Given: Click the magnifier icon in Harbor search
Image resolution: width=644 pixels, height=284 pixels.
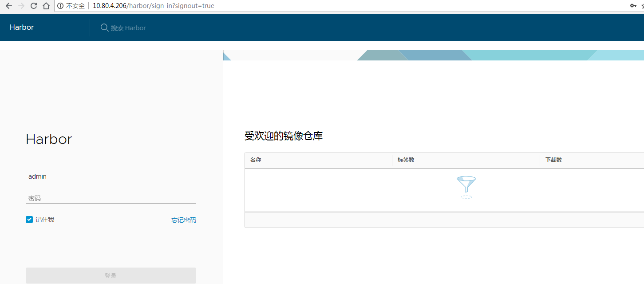Looking at the screenshot, I should point(105,28).
